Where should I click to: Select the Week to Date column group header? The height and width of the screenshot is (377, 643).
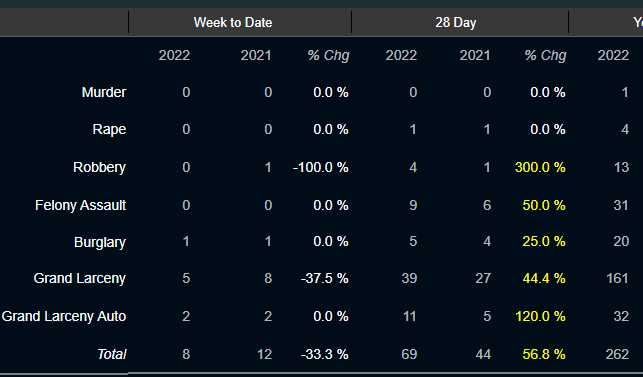point(233,22)
